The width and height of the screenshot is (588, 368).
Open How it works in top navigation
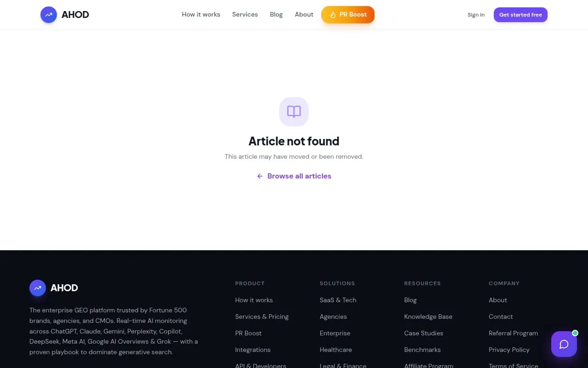pos(201,15)
